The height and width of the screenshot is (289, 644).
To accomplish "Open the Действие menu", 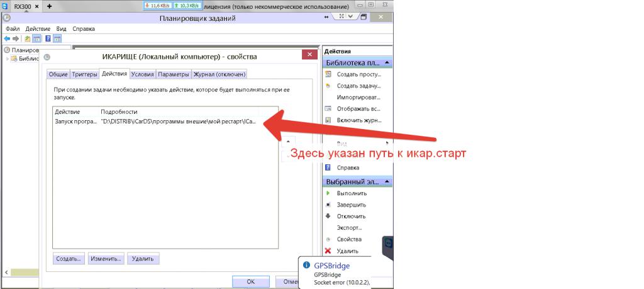I will [38, 28].
